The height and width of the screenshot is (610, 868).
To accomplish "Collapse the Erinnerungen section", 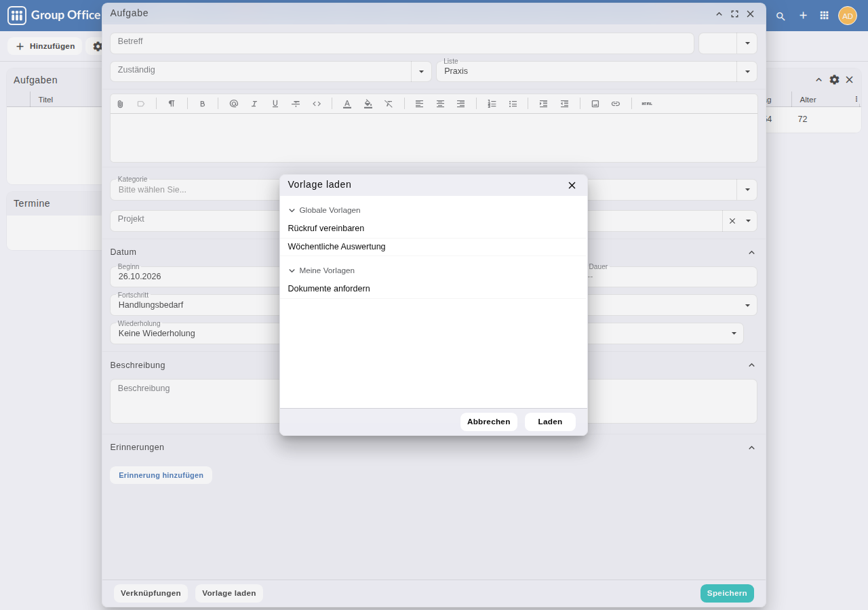I will click(751, 447).
